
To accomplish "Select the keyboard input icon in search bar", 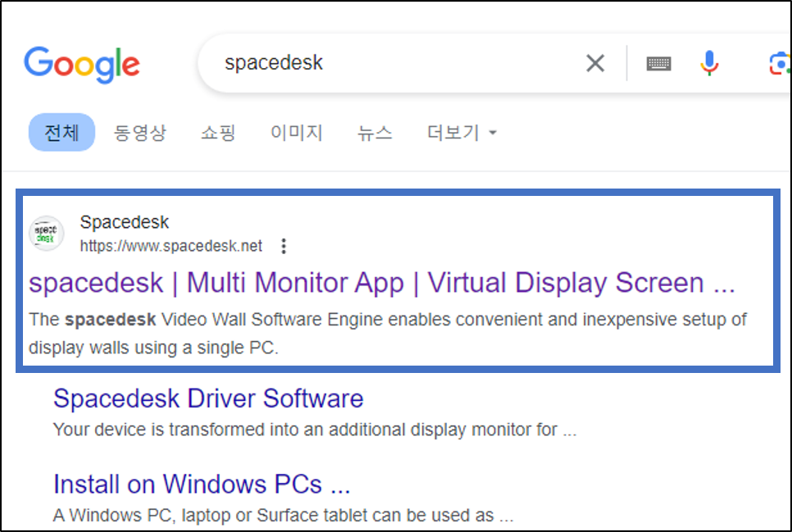I will coord(658,62).
